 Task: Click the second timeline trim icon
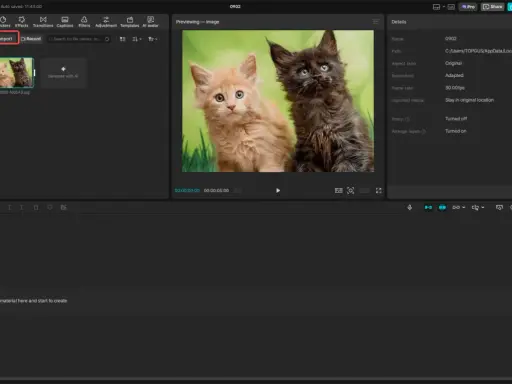click(22, 207)
